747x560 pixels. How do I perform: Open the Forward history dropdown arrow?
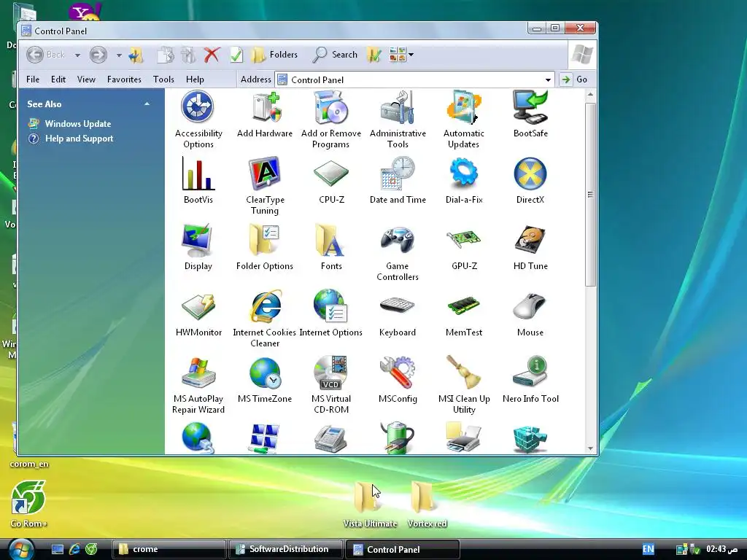(x=119, y=55)
